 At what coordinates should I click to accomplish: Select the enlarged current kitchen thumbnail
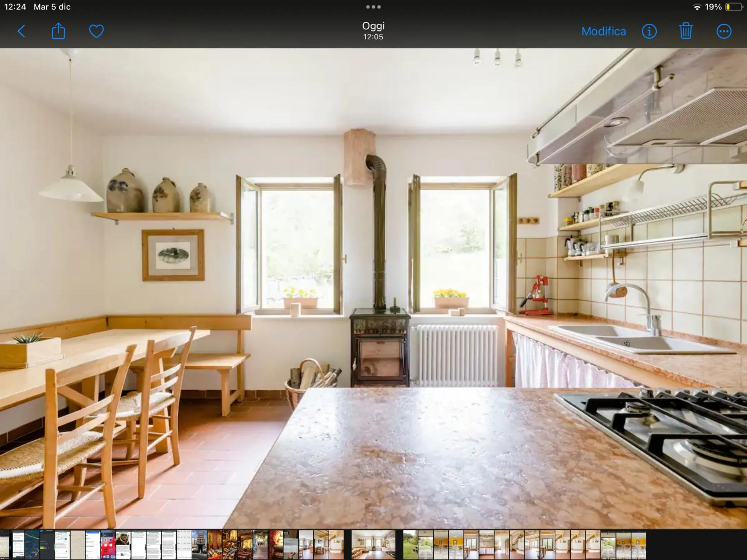coord(373,545)
